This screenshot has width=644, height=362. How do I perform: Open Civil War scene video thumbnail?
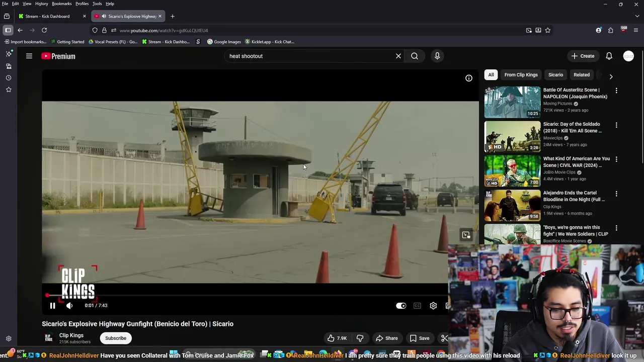512,171
